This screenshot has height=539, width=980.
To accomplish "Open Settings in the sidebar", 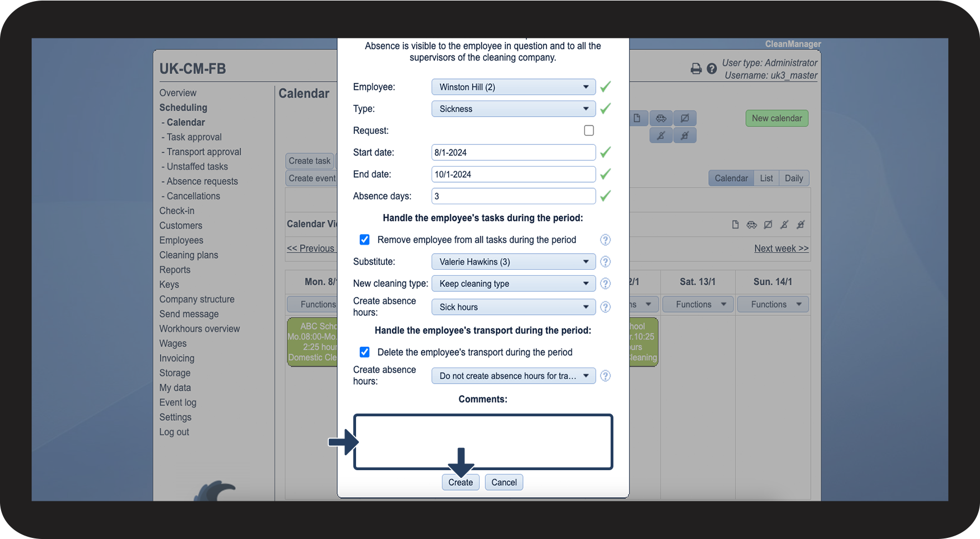I will [x=175, y=417].
